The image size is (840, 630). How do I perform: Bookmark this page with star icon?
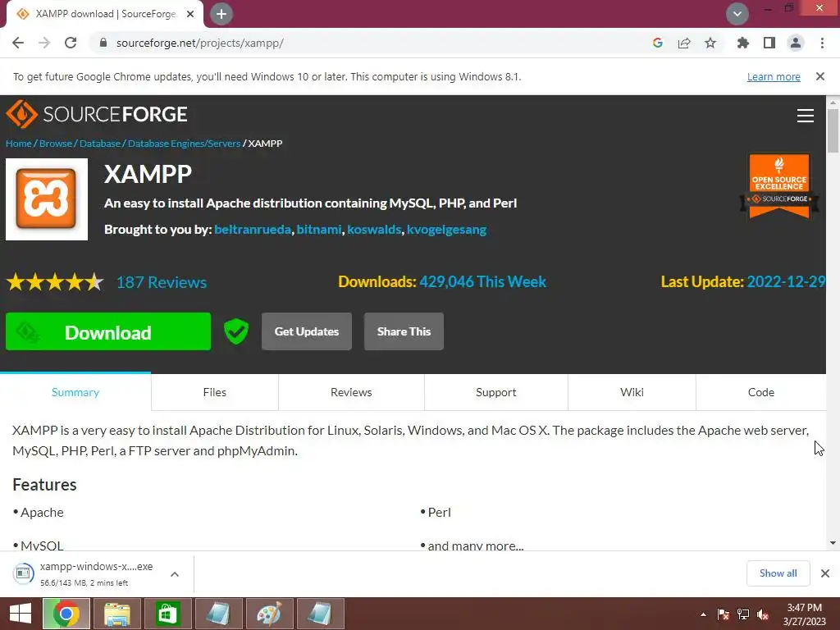tap(710, 43)
